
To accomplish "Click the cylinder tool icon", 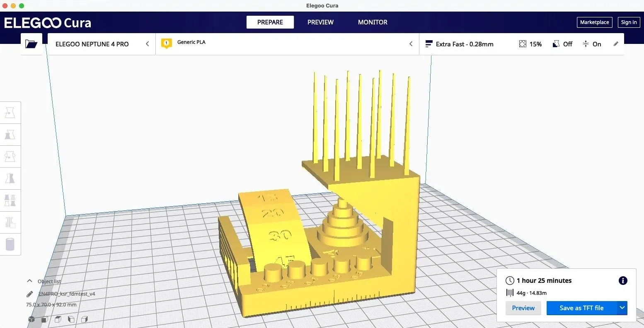I will click(x=10, y=244).
